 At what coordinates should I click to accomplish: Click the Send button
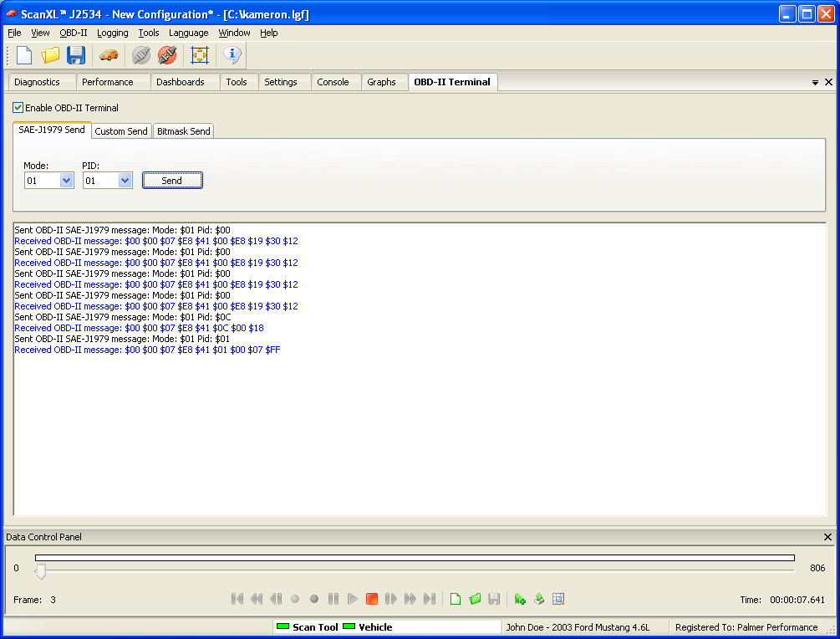tap(172, 181)
